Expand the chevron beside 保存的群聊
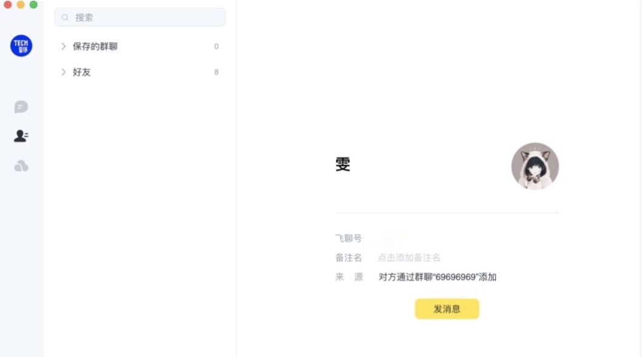644x357 pixels. 63,46
